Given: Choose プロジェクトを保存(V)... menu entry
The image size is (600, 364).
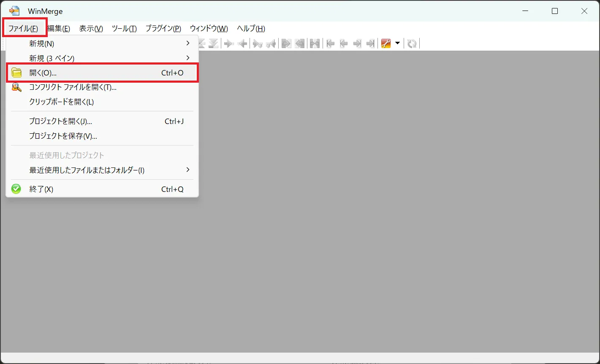Looking at the screenshot, I should (63, 136).
